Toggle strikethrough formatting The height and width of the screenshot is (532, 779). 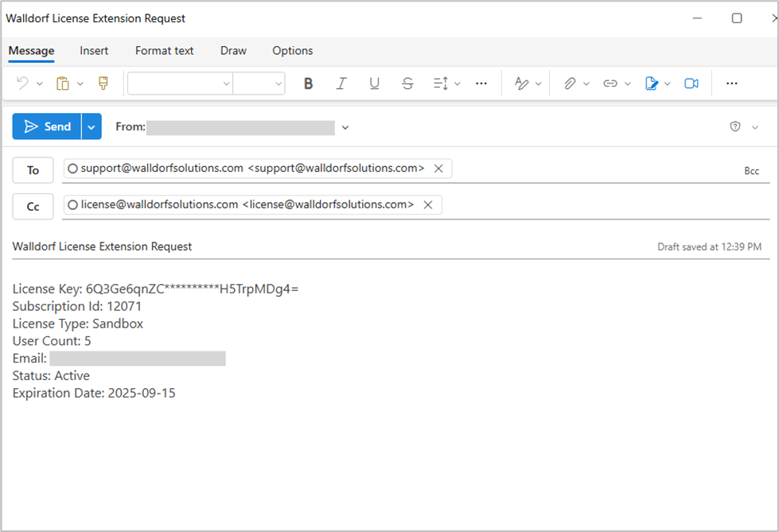coord(407,83)
